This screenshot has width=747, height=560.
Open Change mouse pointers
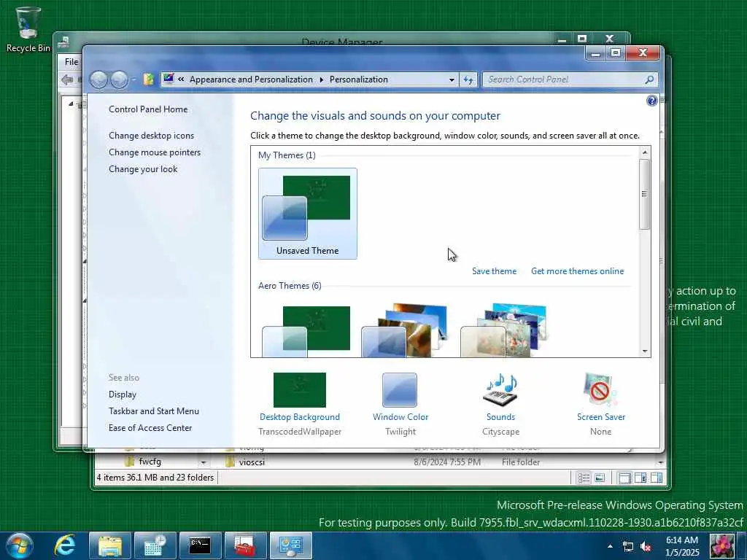point(155,152)
